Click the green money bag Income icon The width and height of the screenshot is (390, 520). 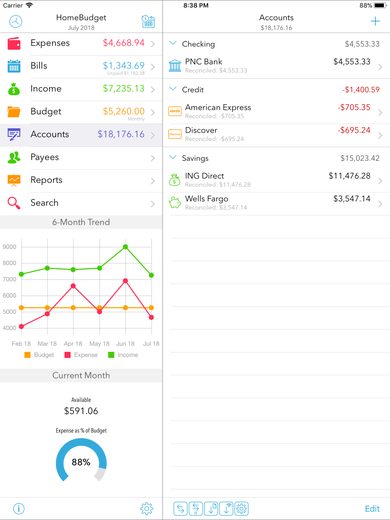click(14, 89)
